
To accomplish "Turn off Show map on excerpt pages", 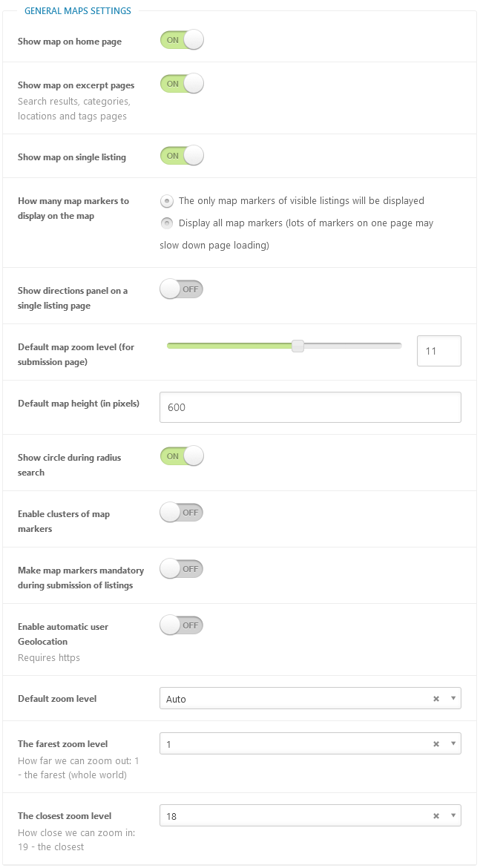I will point(182,84).
